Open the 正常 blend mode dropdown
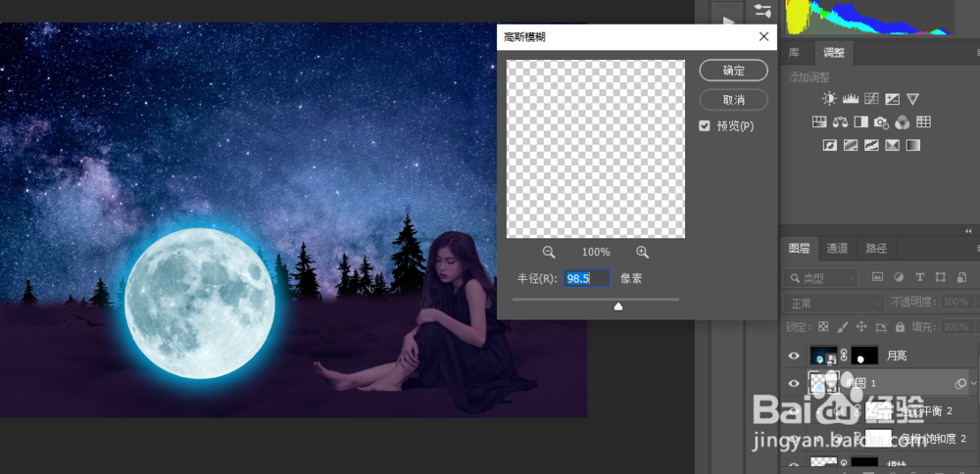Image resolution: width=980 pixels, height=474 pixels. pos(833,303)
